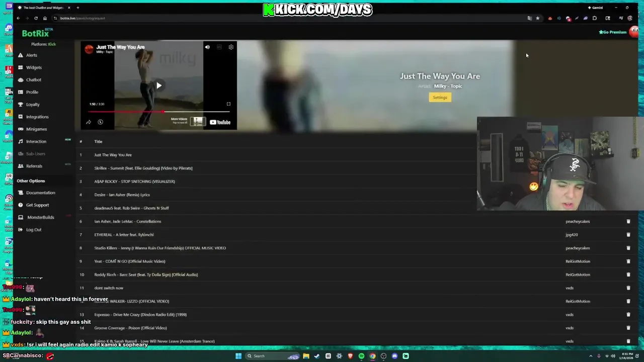
Task: Open YouTube player settings gear
Action: click(x=231, y=47)
